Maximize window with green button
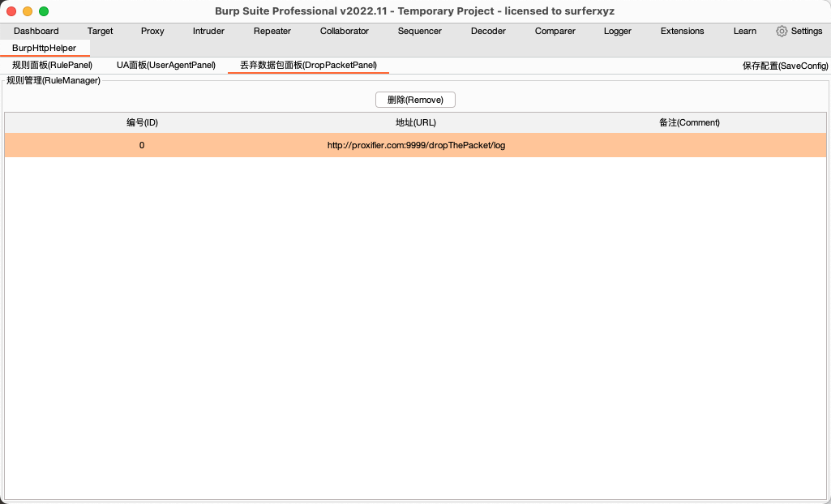 (44, 11)
